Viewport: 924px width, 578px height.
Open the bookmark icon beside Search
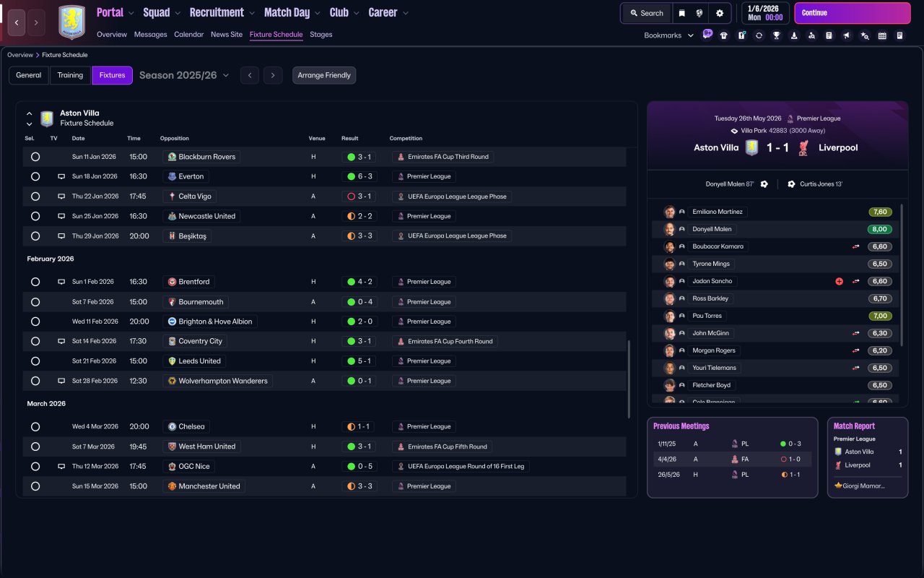[681, 13]
